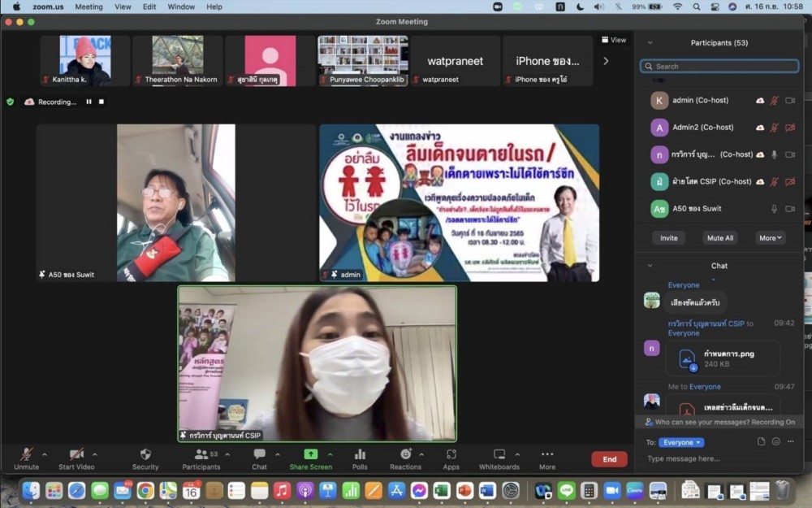Image resolution: width=812 pixels, height=508 pixels.
Task: Open the Whiteboards icon
Action: pyautogui.click(x=499, y=454)
